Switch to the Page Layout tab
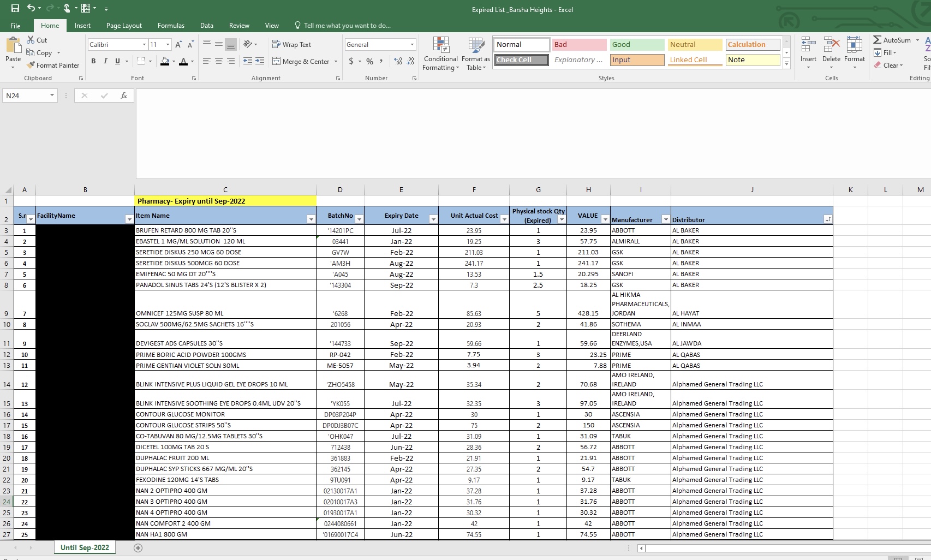 pyautogui.click(x=124, y=26)
